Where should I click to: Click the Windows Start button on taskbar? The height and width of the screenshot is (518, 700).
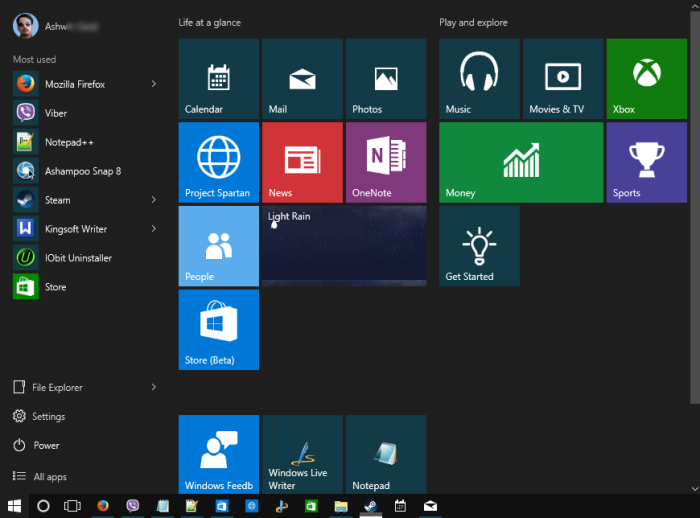pyautogui.click(x=14, y=506)
